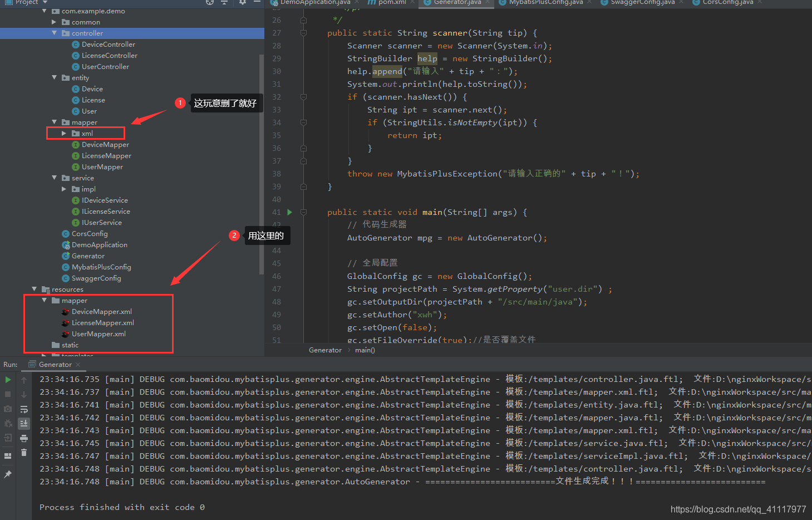Select LicenseMapper interface

(106, 156)
